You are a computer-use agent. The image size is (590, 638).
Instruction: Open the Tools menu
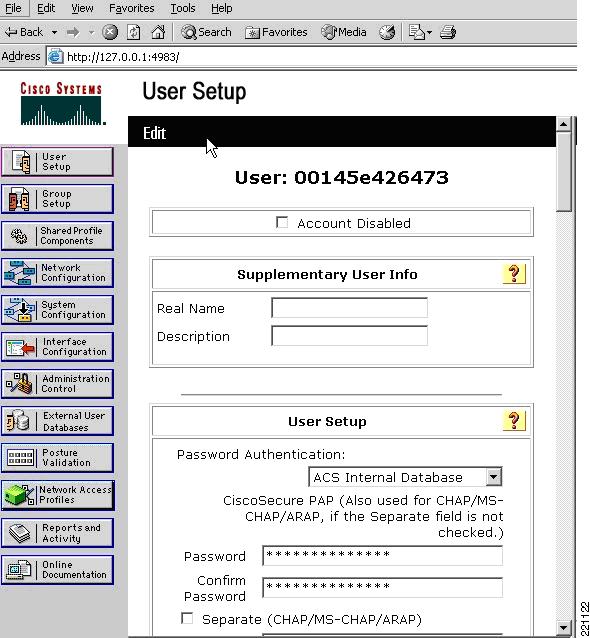tap(183, 8)
